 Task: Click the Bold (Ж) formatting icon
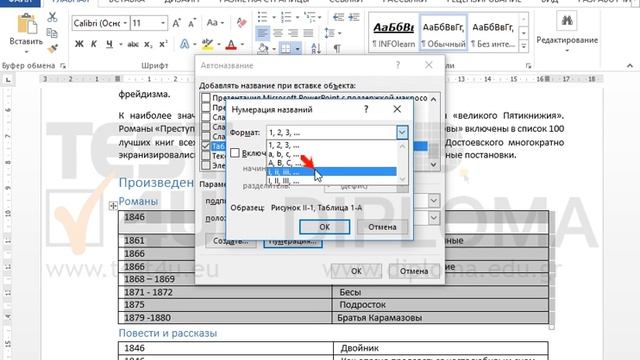[x=79, y=44]
